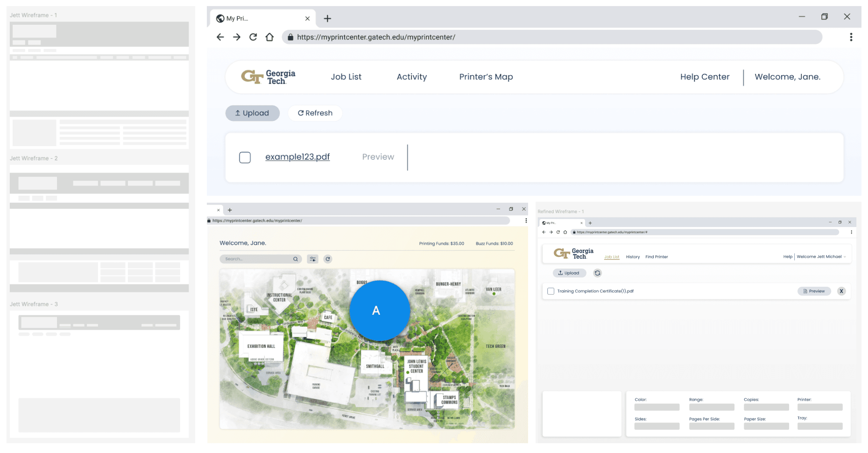Open the Activity menu item

click(x=411, y=77)
